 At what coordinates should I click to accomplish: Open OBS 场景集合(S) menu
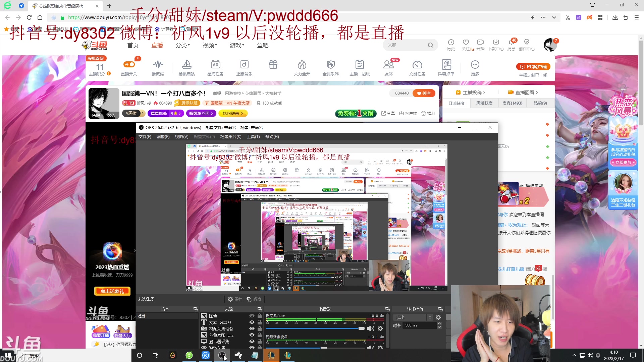tap(231, 137)
